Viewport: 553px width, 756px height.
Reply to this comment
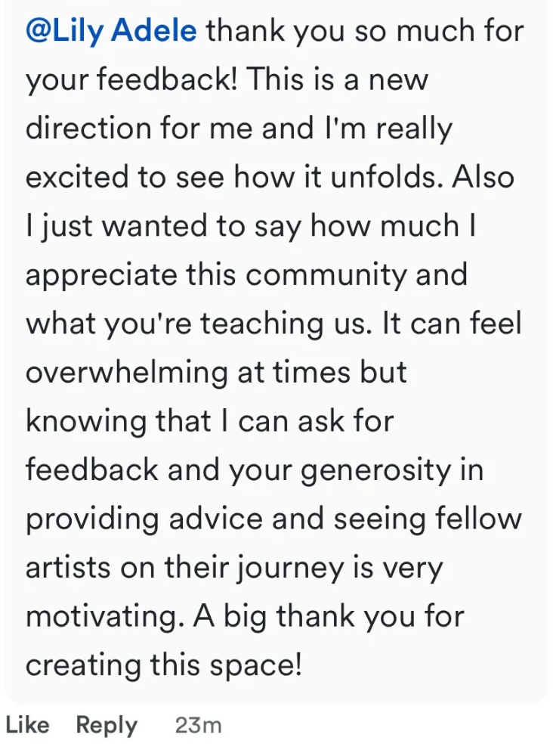[x=107, y=726]
